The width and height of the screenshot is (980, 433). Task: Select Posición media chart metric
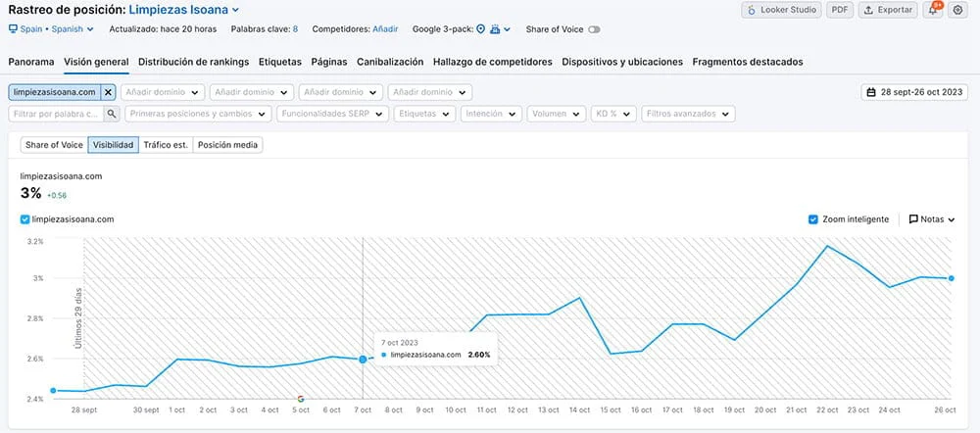point(227,145)
